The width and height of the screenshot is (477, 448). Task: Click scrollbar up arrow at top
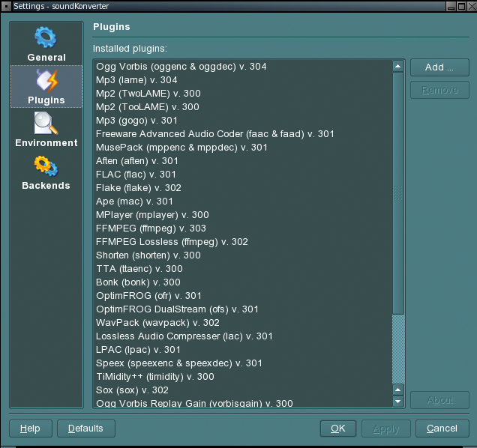click(398, 66)
